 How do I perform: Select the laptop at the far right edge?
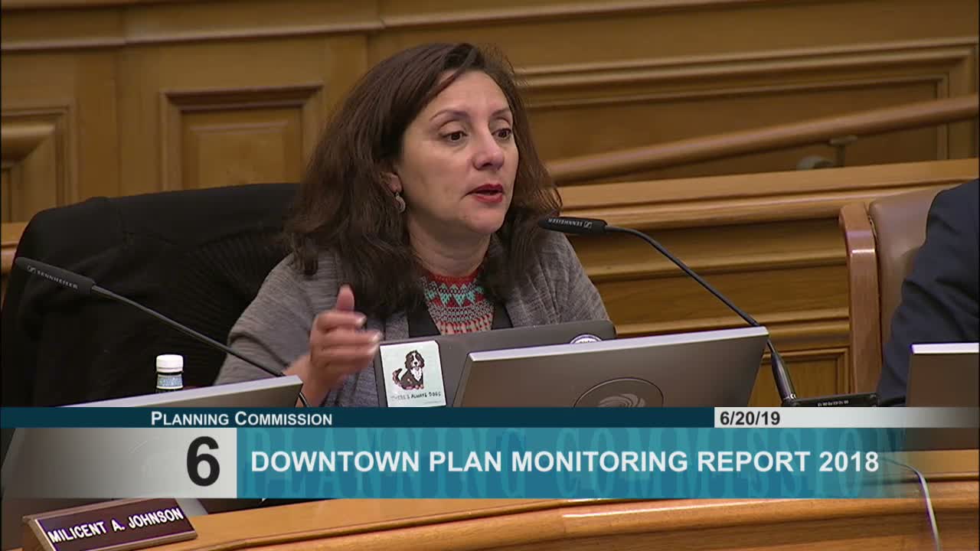(943, 374)
